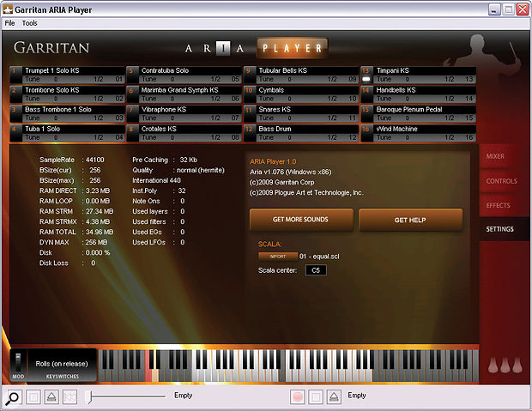532x411 pixels.
Task: Click the magnifier icon in bottom toolbar
Action: coord(13,396)
